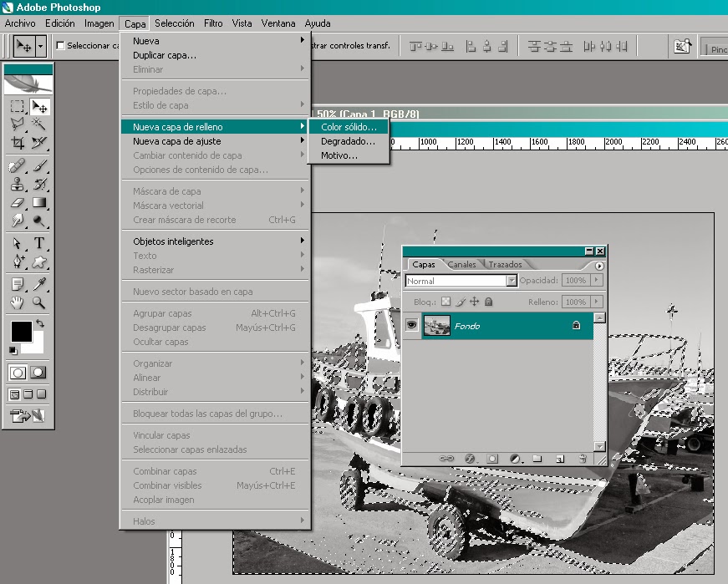728x584 pixels.
Task: Open the blending mode Normal dropdown
Action: pos(512,281)
